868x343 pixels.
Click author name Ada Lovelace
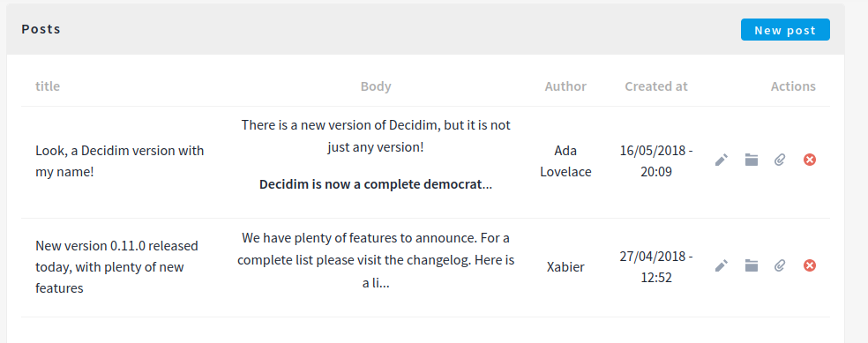coord(565,161)
